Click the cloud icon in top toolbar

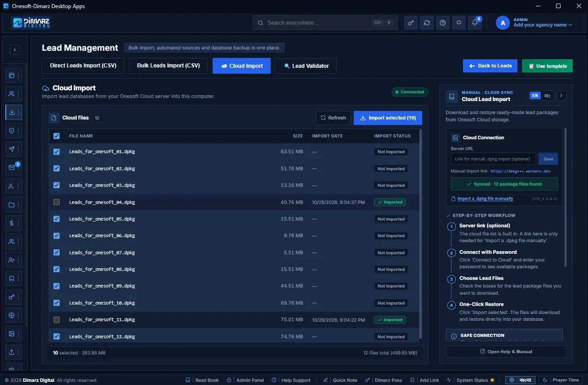click(x=459, y=23)
